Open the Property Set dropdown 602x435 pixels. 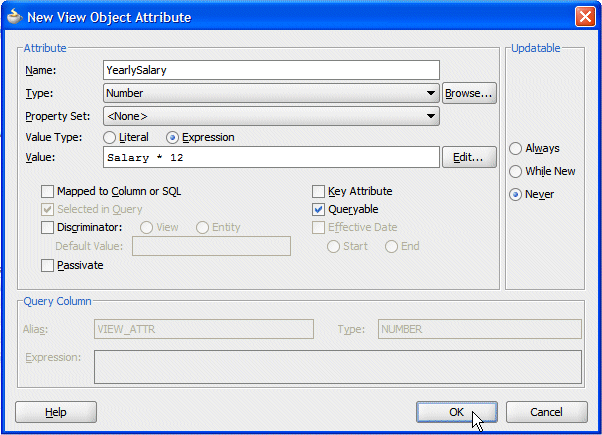[271, 116]
